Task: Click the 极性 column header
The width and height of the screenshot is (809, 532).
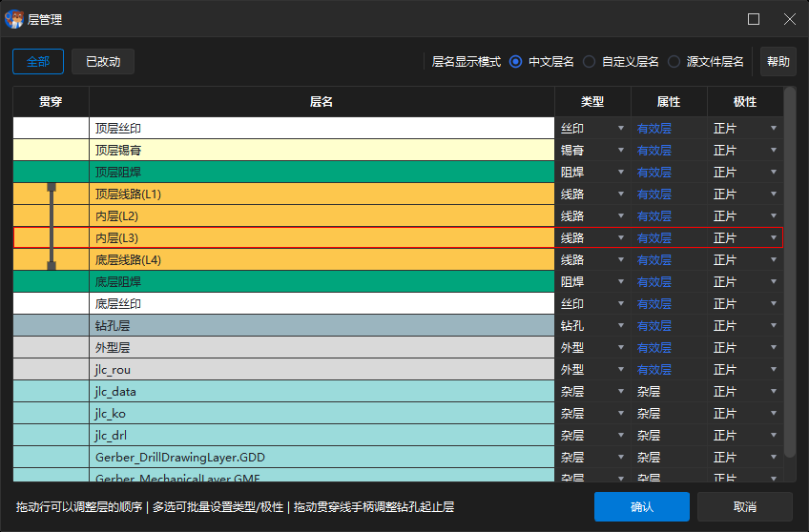Action: (x=745, y=102)
